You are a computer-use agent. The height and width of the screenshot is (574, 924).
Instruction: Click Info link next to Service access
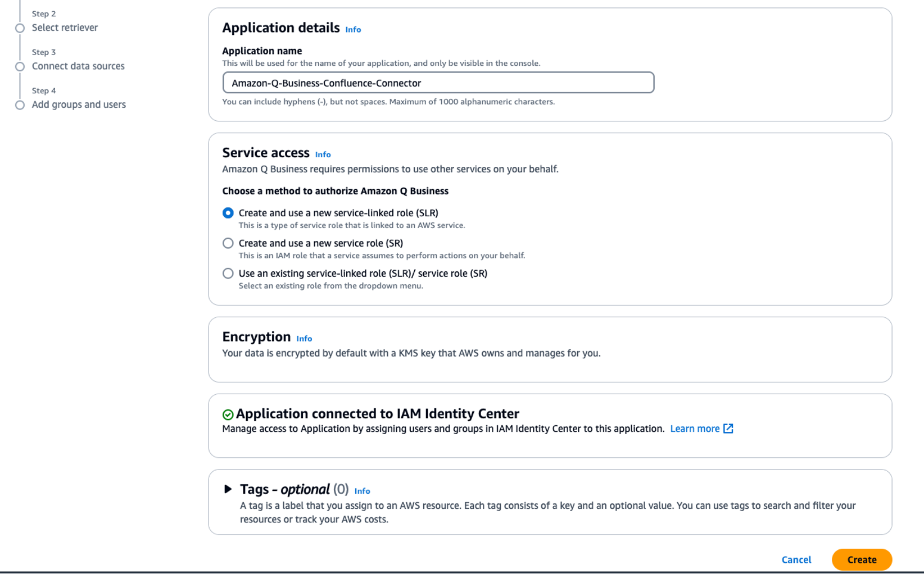323,154
